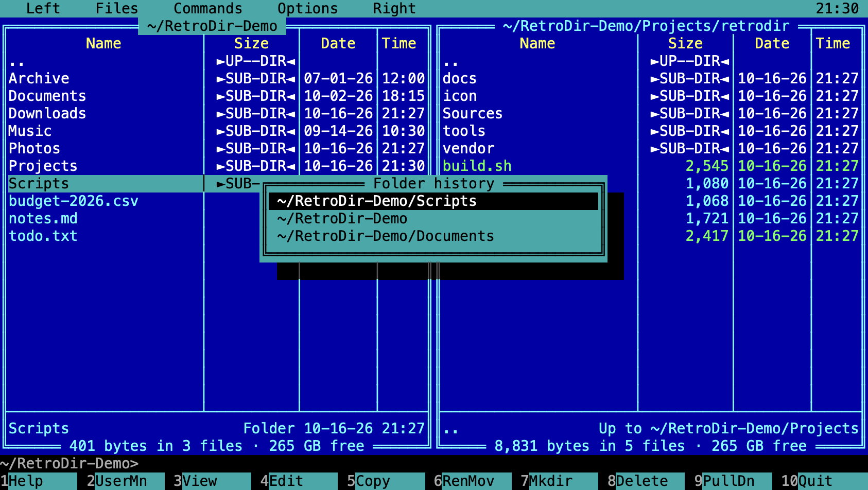Click the 4Edit function key

click(299, 481)
